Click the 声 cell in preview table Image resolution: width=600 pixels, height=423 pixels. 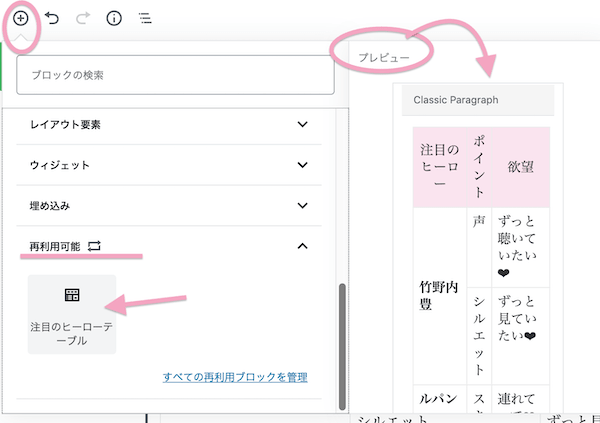479,247
